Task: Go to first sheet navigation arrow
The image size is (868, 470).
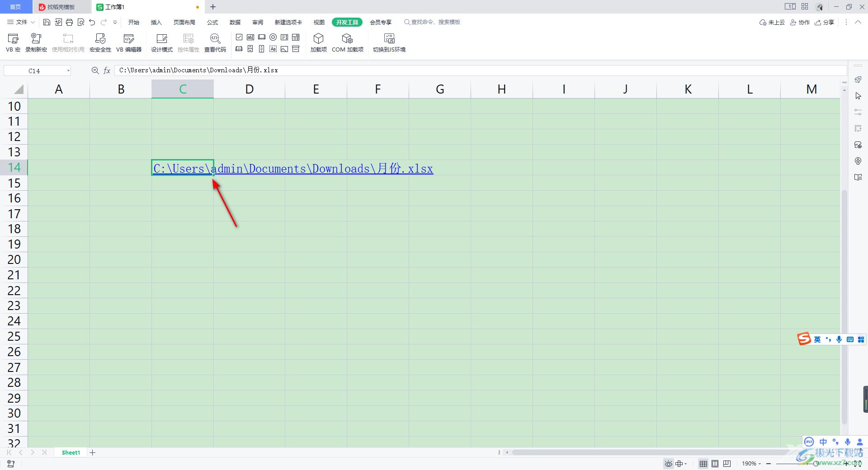Action: (x=9, y=452)
